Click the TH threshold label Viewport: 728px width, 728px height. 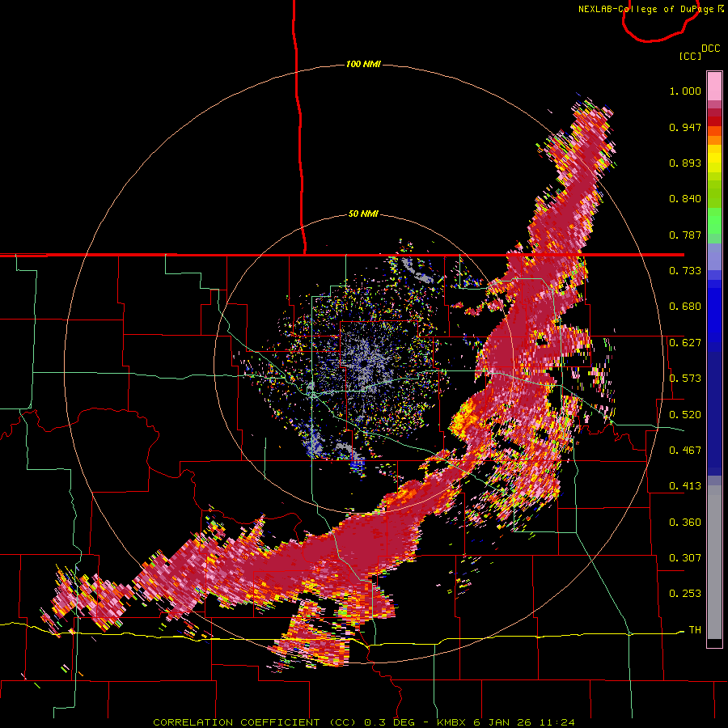click(x=695, y=629)
